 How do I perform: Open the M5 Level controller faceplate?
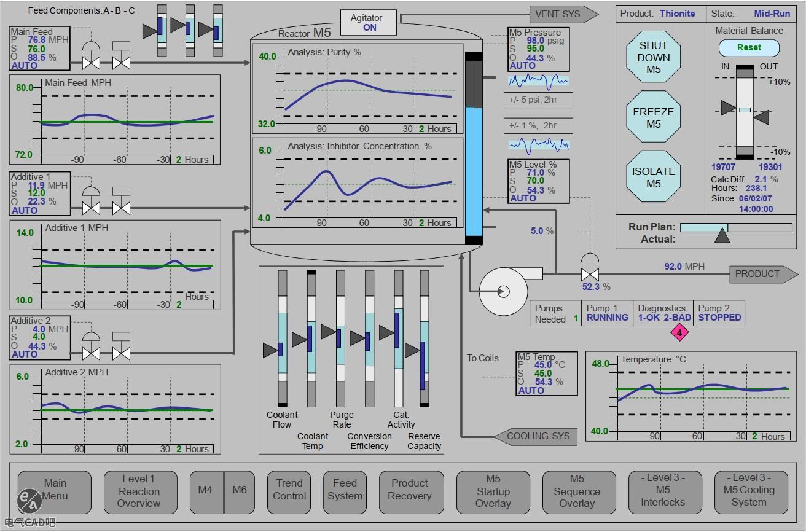(539, 181)
